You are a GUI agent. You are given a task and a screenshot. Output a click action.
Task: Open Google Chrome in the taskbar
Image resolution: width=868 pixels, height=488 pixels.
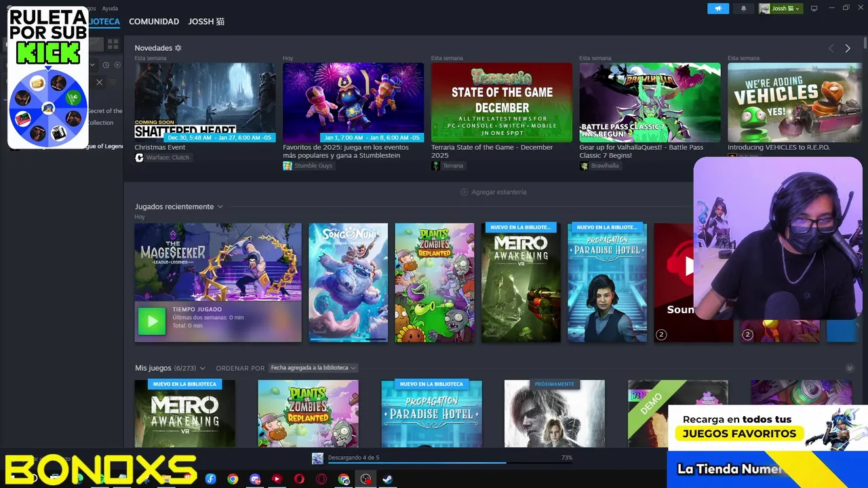(x=233, y=479)
